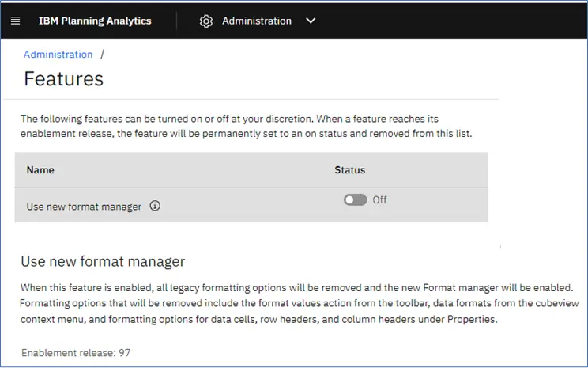Click the Use new format manager row name
The image size is (588, 368).
(x=84, y=207)
